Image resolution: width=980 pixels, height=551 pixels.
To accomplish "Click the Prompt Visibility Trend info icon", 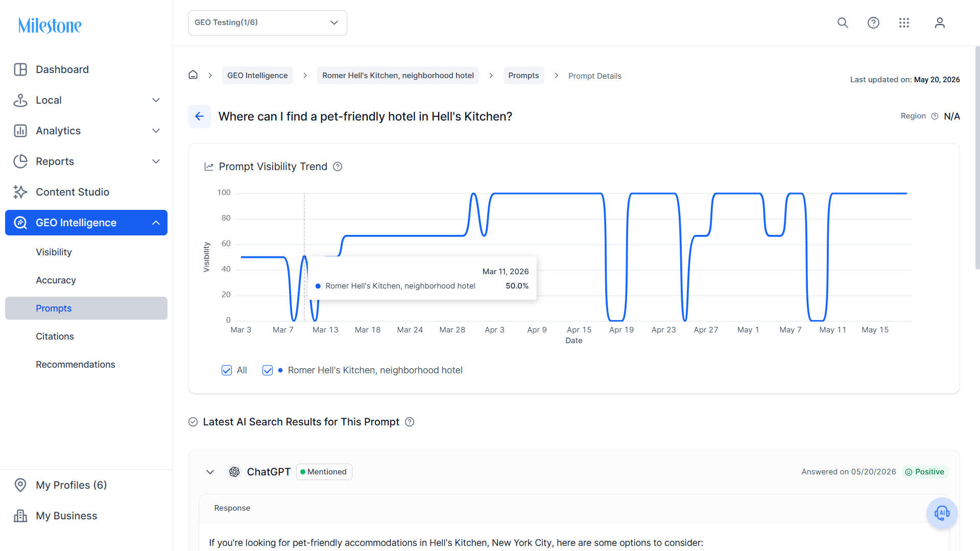I will (x=338, y=166).
